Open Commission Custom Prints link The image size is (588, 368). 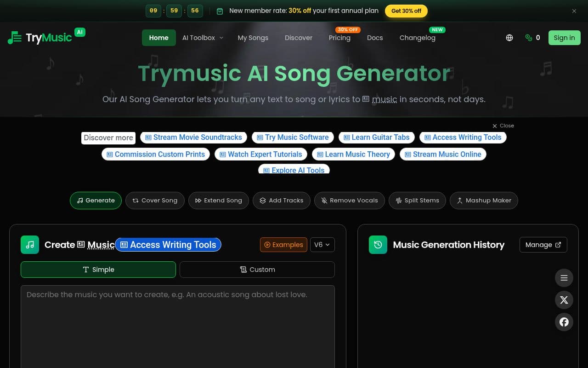tap(156, 154)
